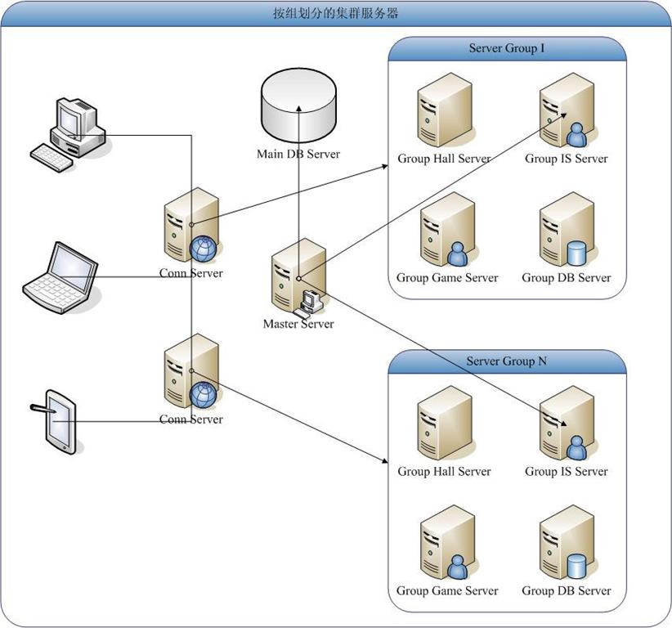This screenshot has height=628, width=672.
Task: Click Group IS Server label in Server Group N
Action: pos(567,472)
